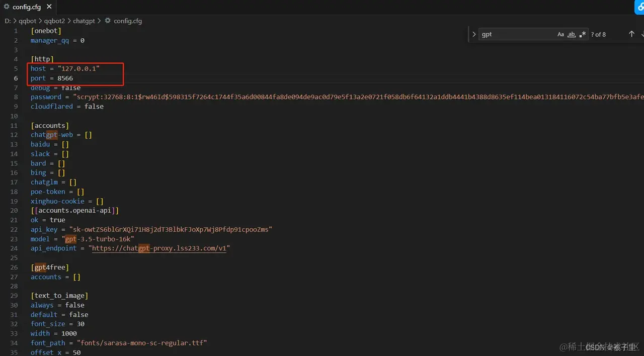Go to next match arrow
Image resolution: width=644 pixels, height=356 pixels.
(x=642, y=34)
